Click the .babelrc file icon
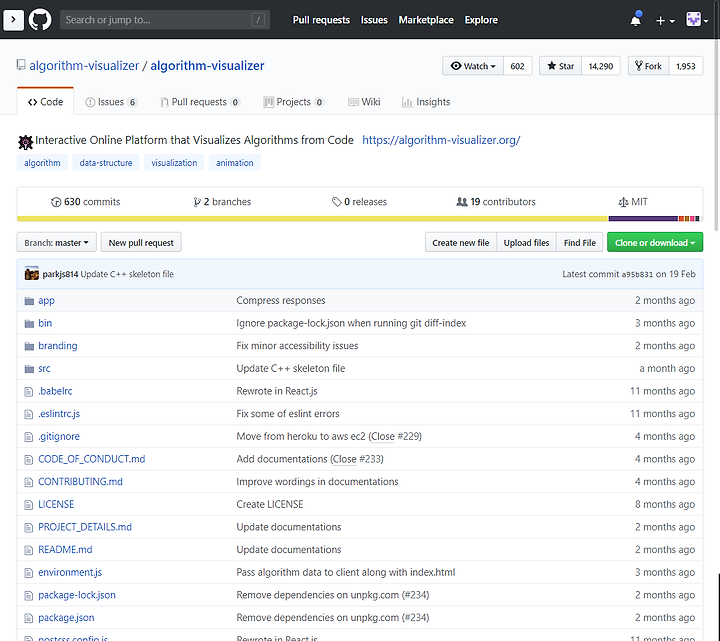Image resolution: width=720 pixels, height=641 pixels. 28,391
